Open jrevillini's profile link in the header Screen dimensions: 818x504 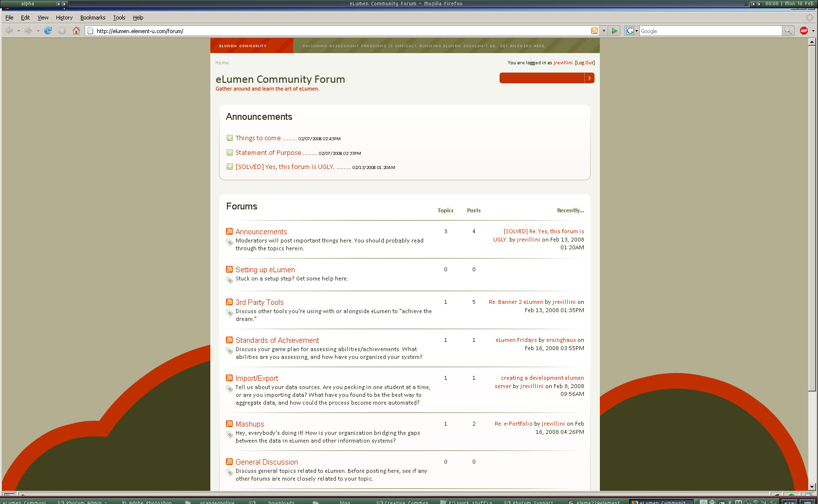pyautogui.click(x=563, y=63)
